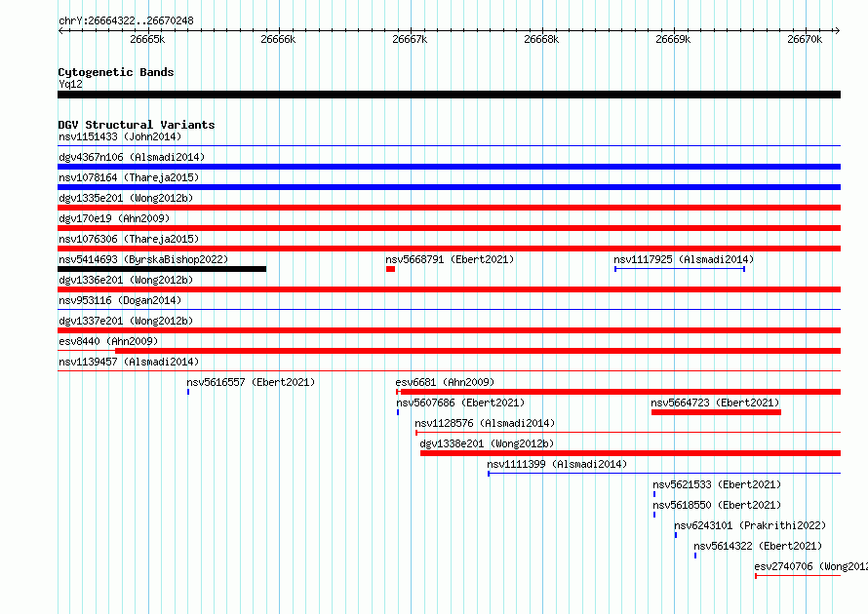
Task: Open the nsv5664723 (Ebert2021) label
Action: click(x=715, y=403)
